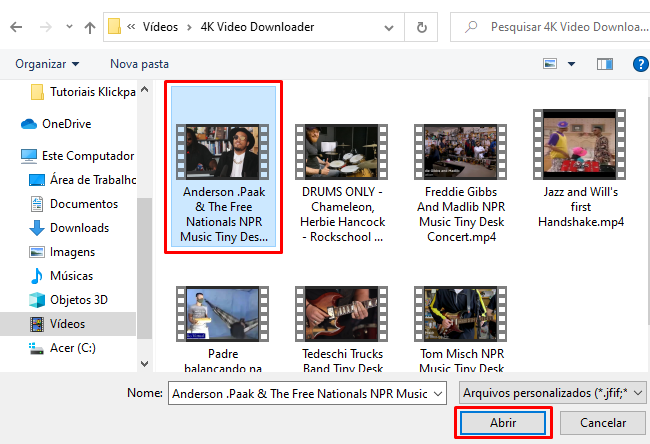Select OneDrive in navigation pane

tap(56, 124)
